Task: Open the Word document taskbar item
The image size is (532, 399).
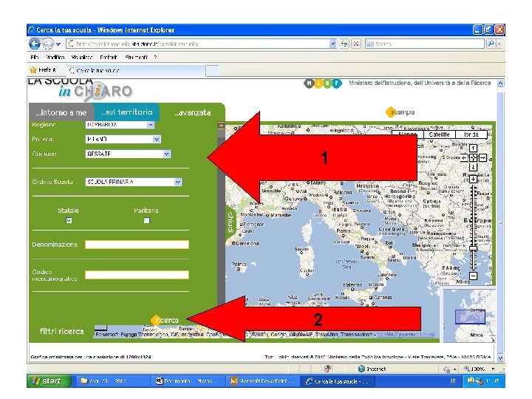Action: coord(188,381)
